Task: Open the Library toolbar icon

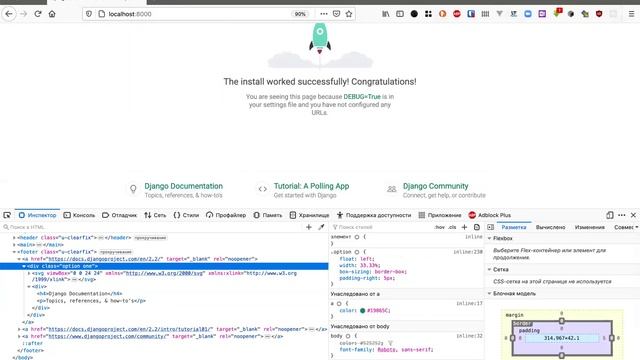Action: pyautogui.click(x=386, y=14)
